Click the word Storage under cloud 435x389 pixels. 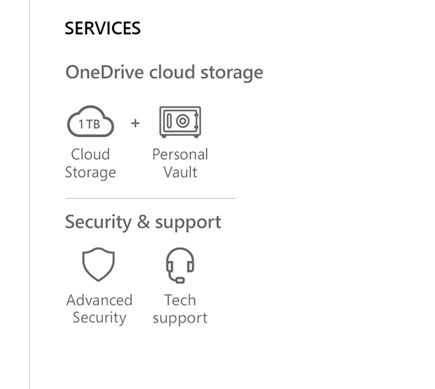(90, 173)
